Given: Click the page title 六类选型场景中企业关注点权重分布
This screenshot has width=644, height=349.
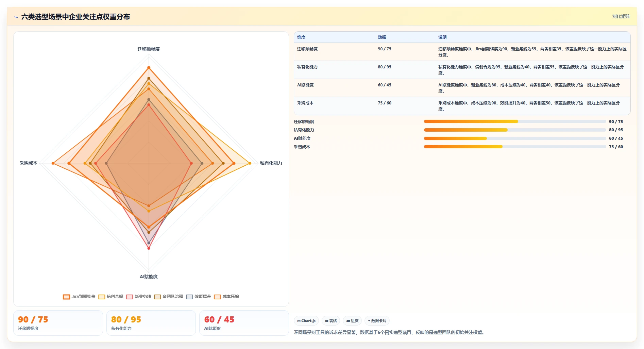Looking at the screenshot, I should point(75,17).
